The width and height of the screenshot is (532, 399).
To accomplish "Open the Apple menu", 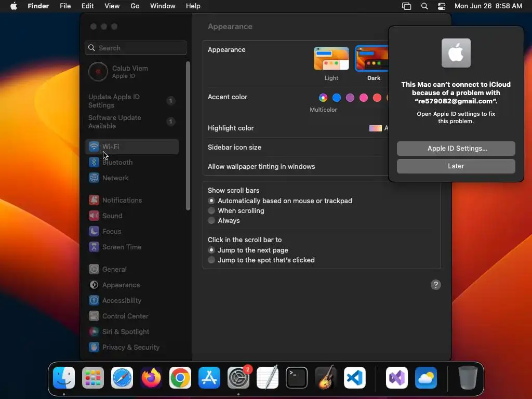I will 14,6.
